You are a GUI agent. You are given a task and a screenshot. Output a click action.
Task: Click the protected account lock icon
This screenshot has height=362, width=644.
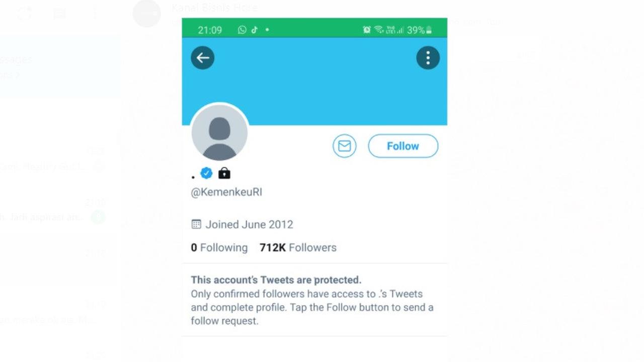point(223,173)
